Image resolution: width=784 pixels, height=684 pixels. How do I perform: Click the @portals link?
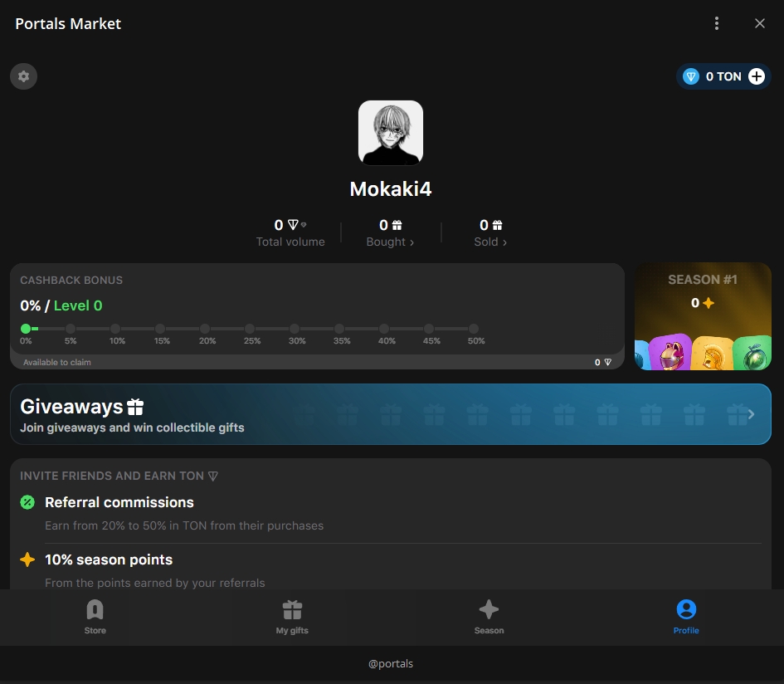[391, 663]
